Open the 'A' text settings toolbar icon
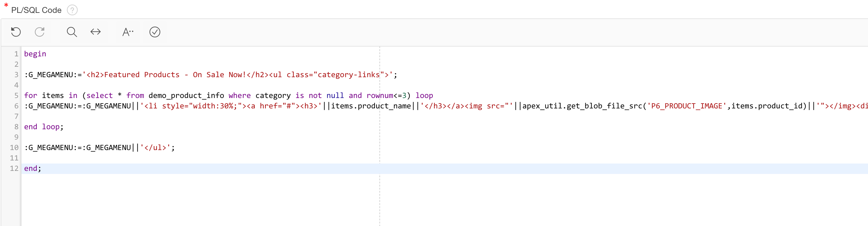This screenshot has height=226, width=868. pos(128,32)
